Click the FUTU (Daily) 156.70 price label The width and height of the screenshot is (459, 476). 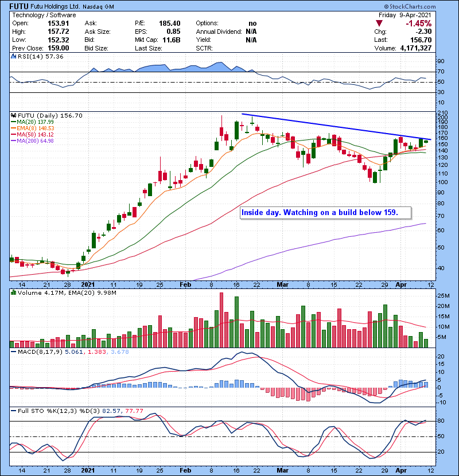click(50, 115)
